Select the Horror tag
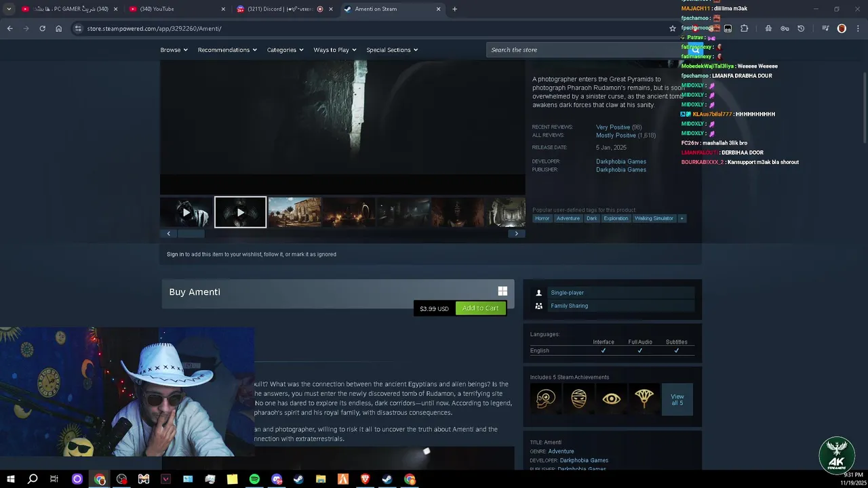868x488 pixels. (x=542, y=218)
